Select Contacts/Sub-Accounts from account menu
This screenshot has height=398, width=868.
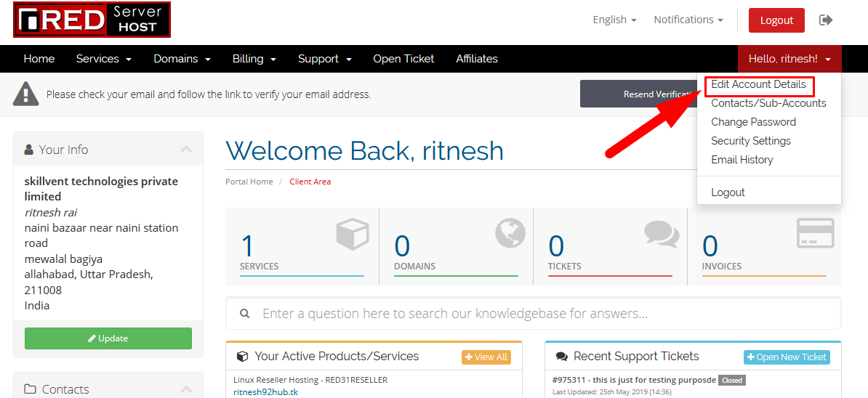click(768, 103)
